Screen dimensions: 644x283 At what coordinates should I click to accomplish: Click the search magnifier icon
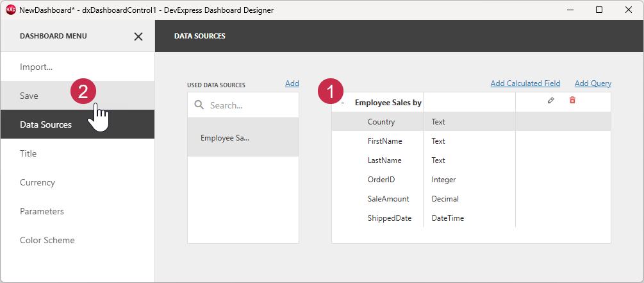199,105
